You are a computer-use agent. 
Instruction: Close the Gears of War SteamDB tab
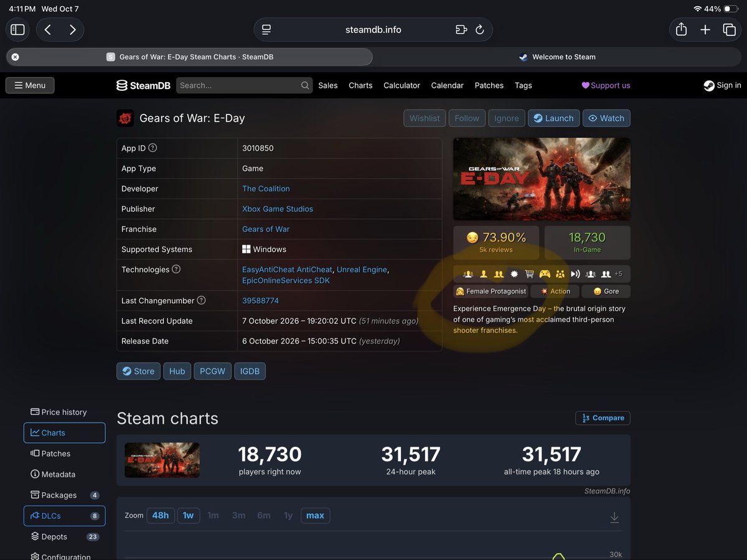tap(16, 57)
